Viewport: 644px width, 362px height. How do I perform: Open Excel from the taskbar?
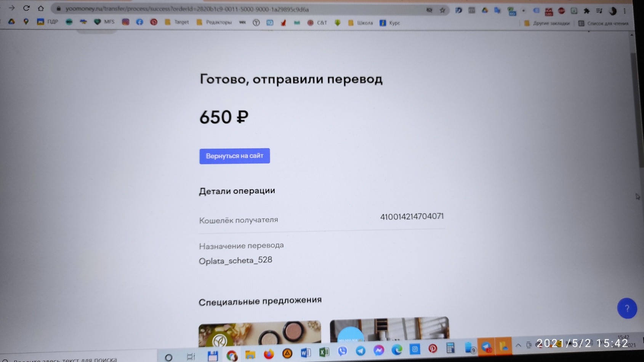tap(324, 352)
